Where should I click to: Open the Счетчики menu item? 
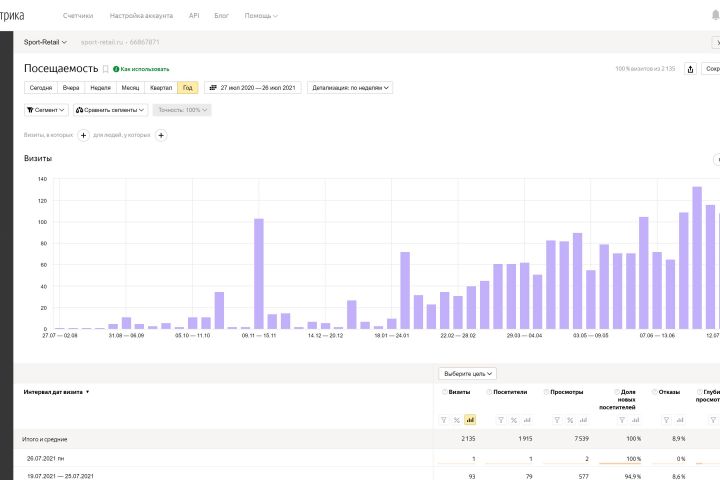click(77, 16)
